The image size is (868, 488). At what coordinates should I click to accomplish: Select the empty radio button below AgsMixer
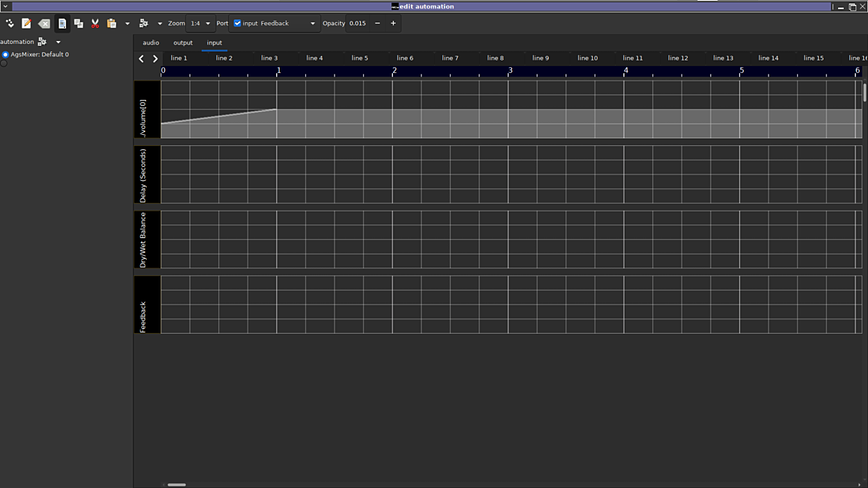(4, 63)
